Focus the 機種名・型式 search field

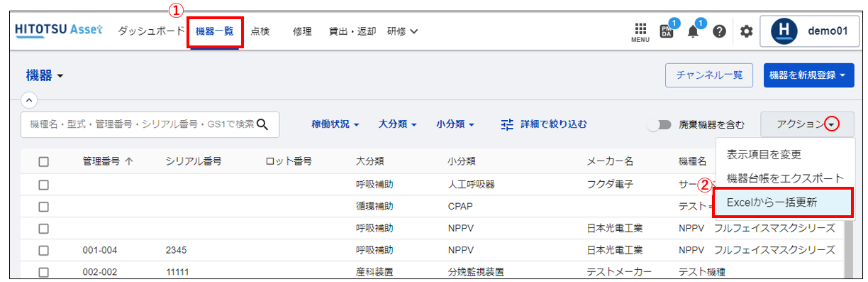tap(142, 124)
